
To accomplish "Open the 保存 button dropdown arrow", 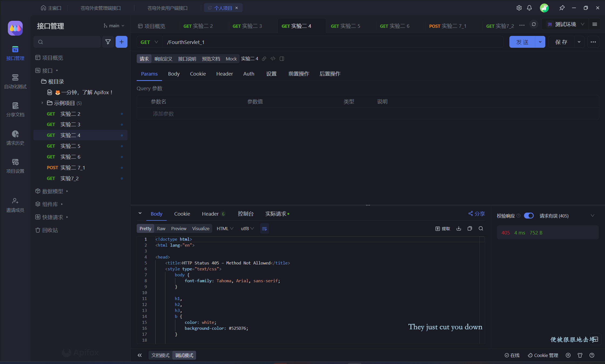I will pyautogui.click(x=579, y=42).
